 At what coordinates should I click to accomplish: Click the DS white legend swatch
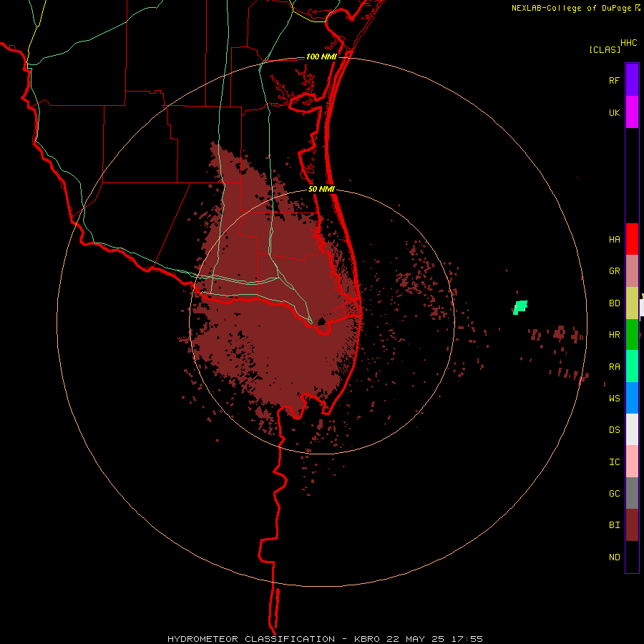pos(632,429)
